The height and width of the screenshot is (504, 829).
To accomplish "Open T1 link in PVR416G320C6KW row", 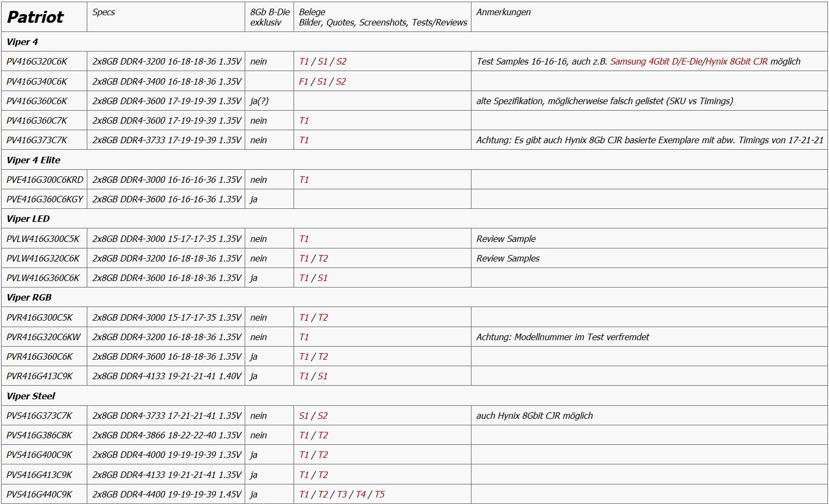I will tap(304, 337).
